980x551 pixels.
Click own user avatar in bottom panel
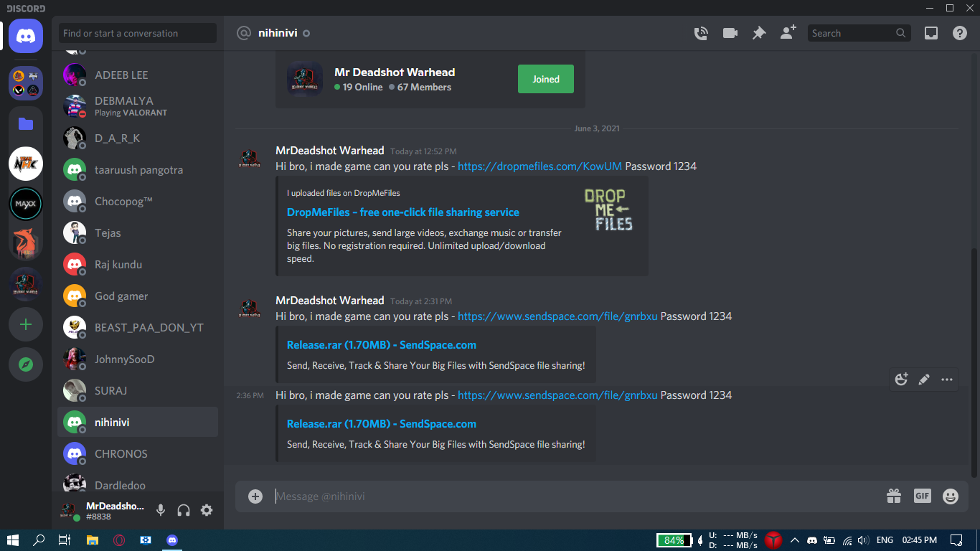[x=70, y=511]
